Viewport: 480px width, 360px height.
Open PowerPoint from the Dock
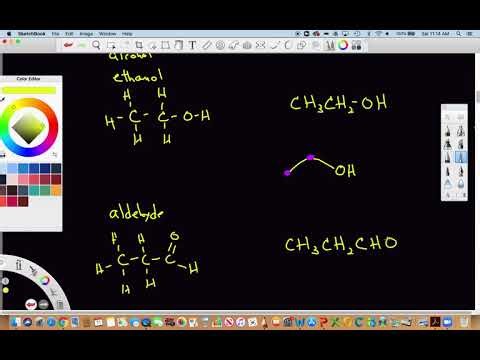(x=323, y=322)
